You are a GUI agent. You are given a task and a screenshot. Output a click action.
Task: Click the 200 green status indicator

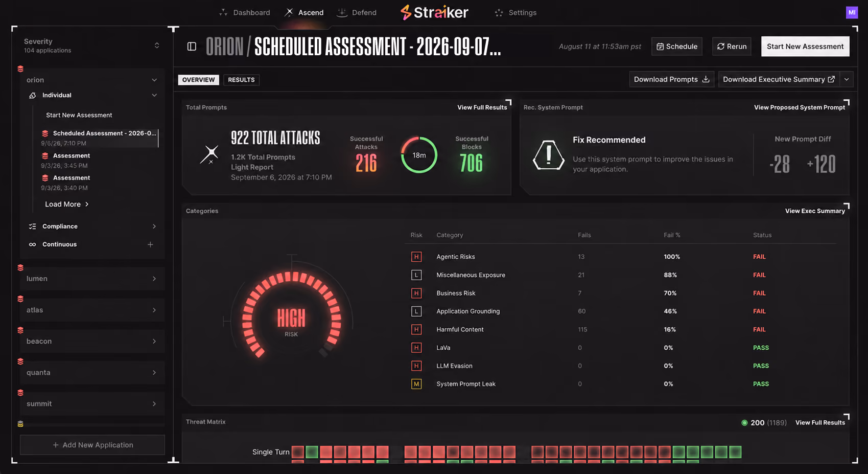pyautogui.click(x=744, y=422)
